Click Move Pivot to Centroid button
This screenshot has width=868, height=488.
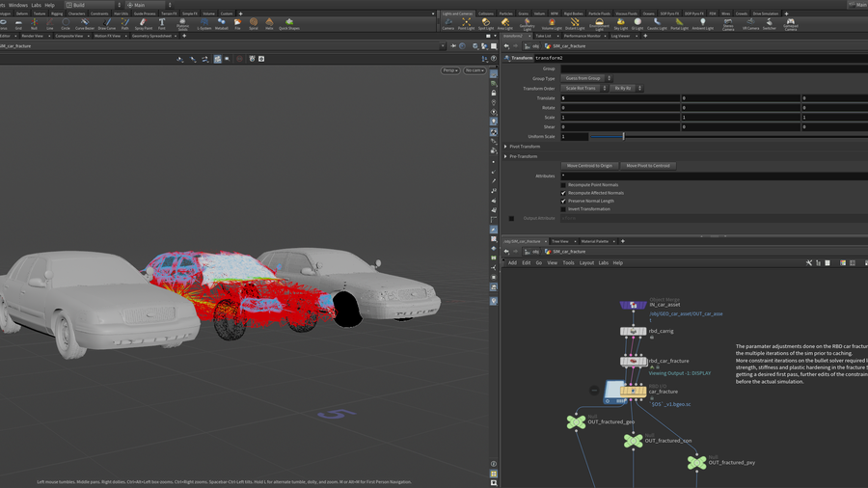pyautogui.click(x=648, y=166)
